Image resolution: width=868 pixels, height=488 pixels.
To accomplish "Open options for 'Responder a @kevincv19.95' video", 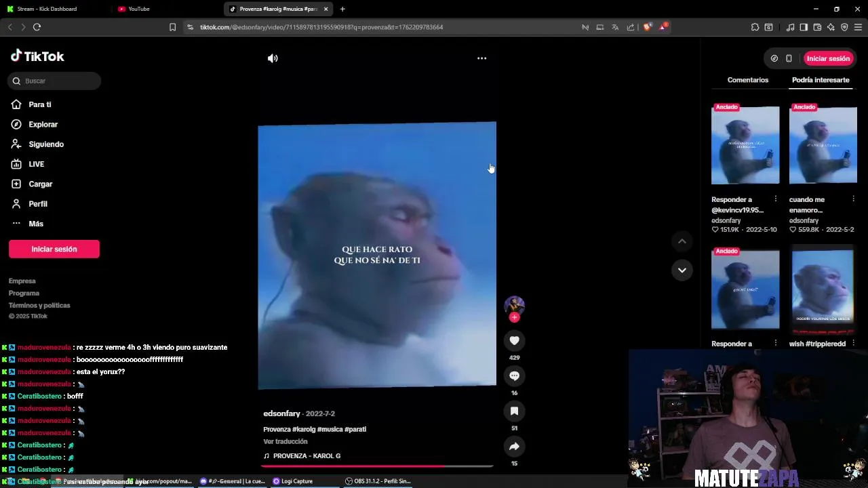I will [775, 199].
